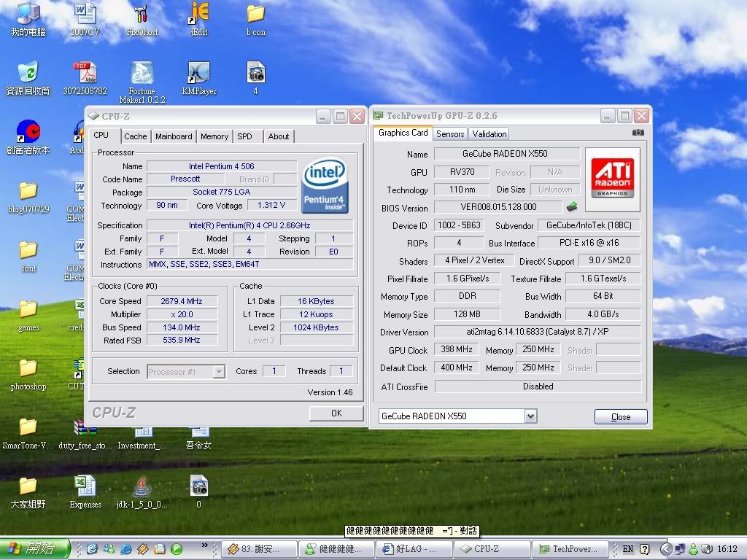Expand the quick launch overflow chevron
This screenshot has width=747, height=560.
coord(205,545)
